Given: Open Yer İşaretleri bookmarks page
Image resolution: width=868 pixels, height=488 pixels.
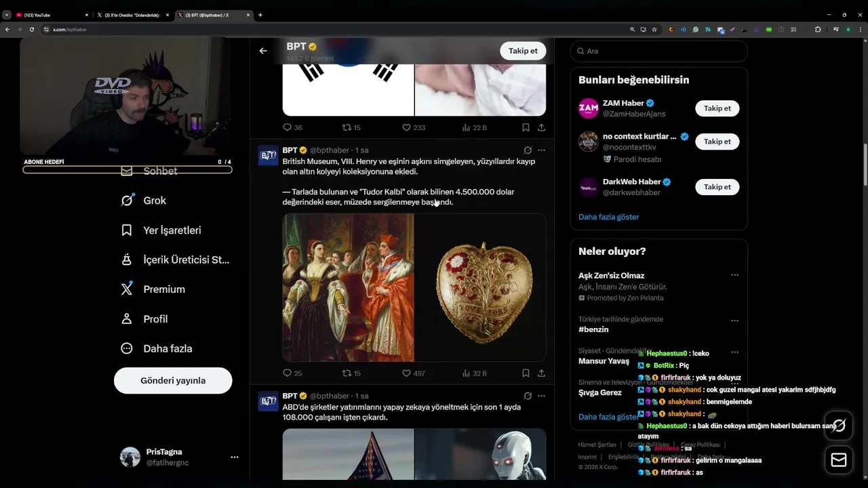Looking at the screenshot, I should [x=161, y=230].
